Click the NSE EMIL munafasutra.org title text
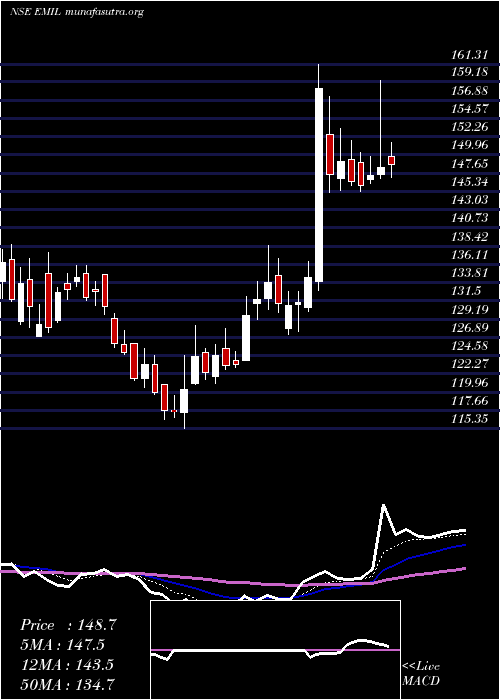Image resolution: width=500 pixels, height=700 pixels. pyautogui.click(x=76, y=12)
